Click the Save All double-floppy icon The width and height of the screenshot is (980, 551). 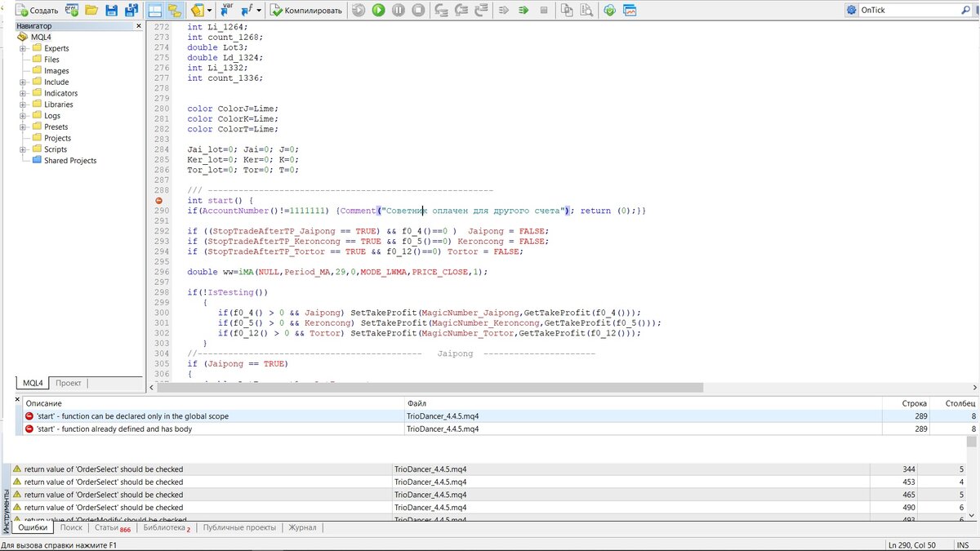(131, 11)
